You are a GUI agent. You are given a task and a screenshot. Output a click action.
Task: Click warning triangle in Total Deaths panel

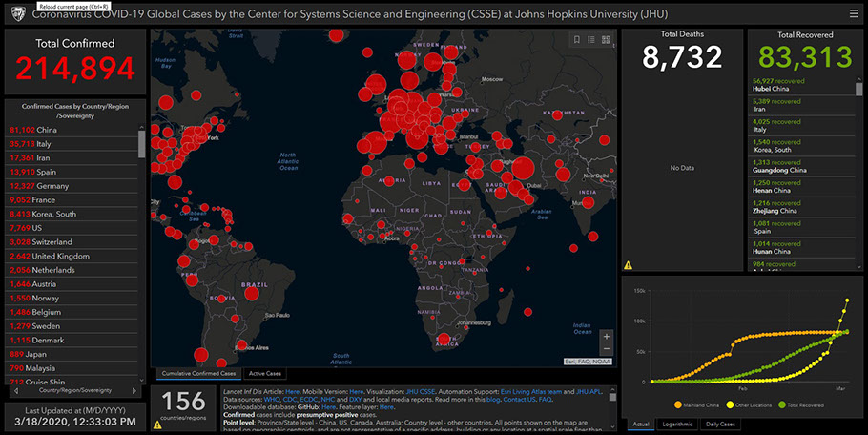[628, 265]
